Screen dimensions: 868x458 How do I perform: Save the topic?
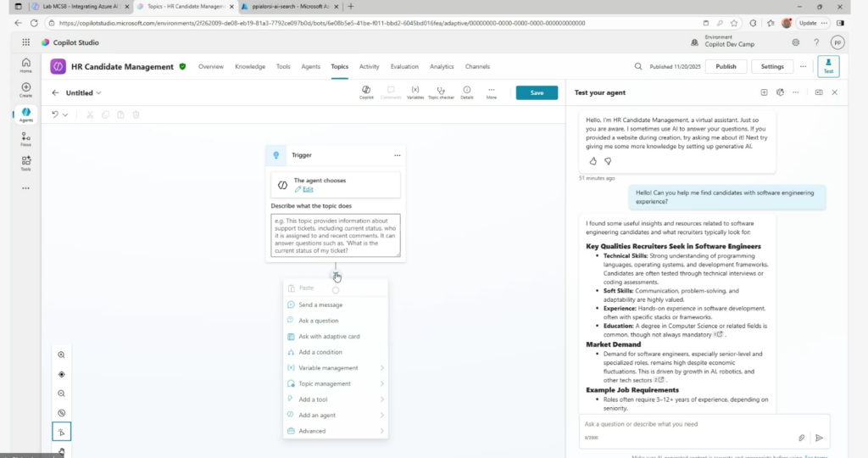click(537, 93)
